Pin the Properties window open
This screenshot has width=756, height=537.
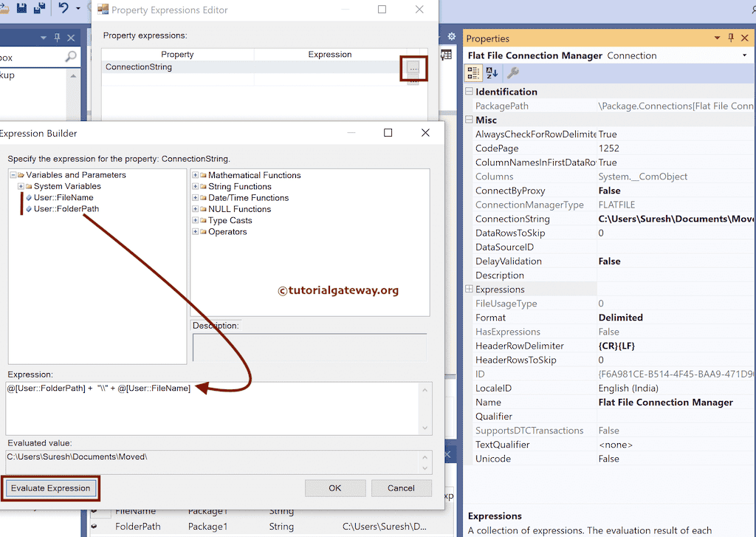click(x=730, y=38)
